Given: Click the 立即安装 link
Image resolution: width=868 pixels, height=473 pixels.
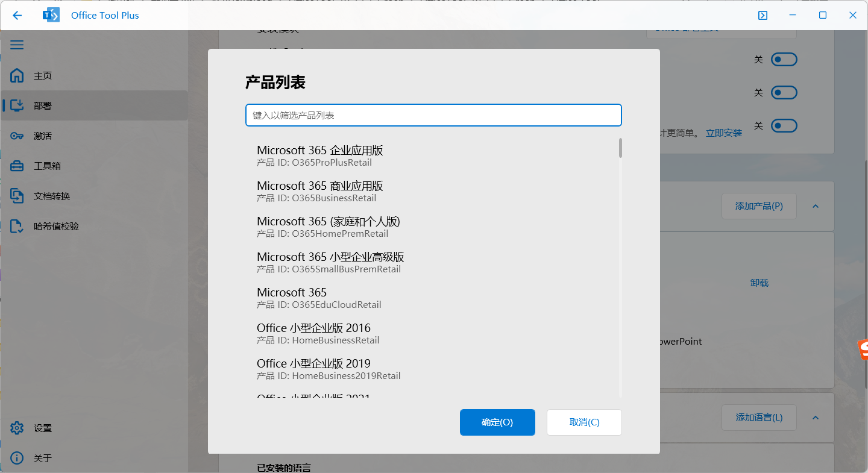Looking at the screenshot, I should (x=724, y=133).
